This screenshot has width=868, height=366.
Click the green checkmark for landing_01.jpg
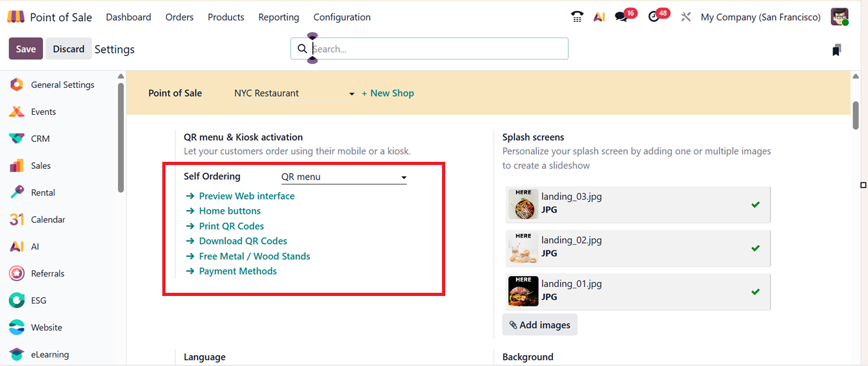click(755, 292)
